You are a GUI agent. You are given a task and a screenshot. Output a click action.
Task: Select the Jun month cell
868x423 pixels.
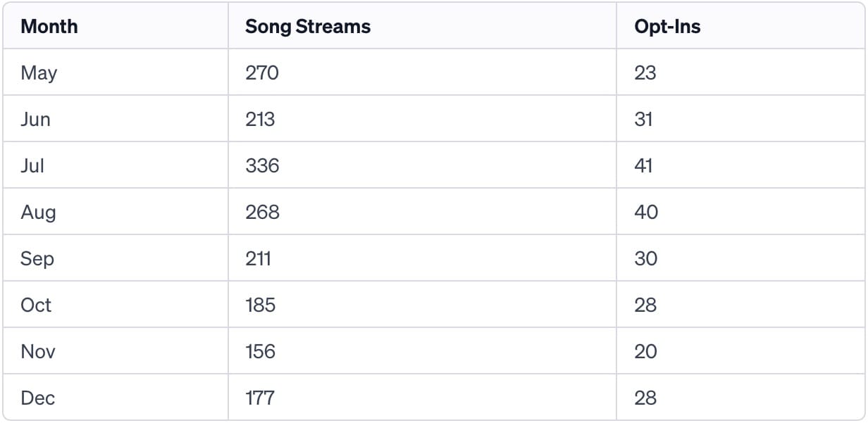35,119
